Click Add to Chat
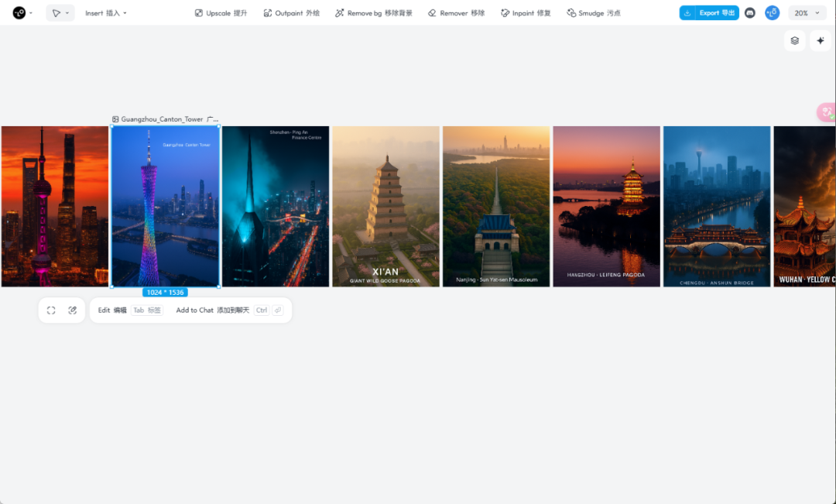The height and width of the screenshot is (504, 836). [x=212, y=310]
